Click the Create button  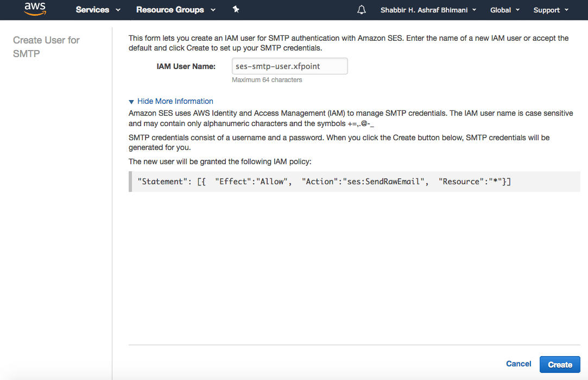560,365
